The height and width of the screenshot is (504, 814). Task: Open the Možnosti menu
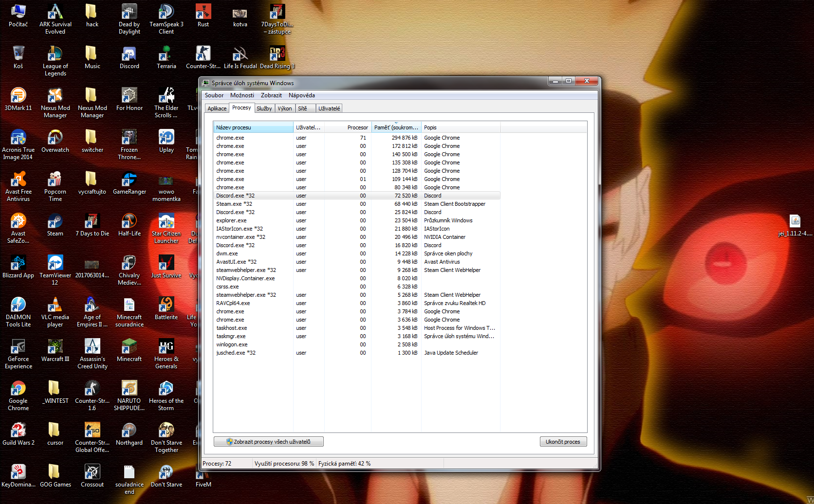click(x=242, y=95)
